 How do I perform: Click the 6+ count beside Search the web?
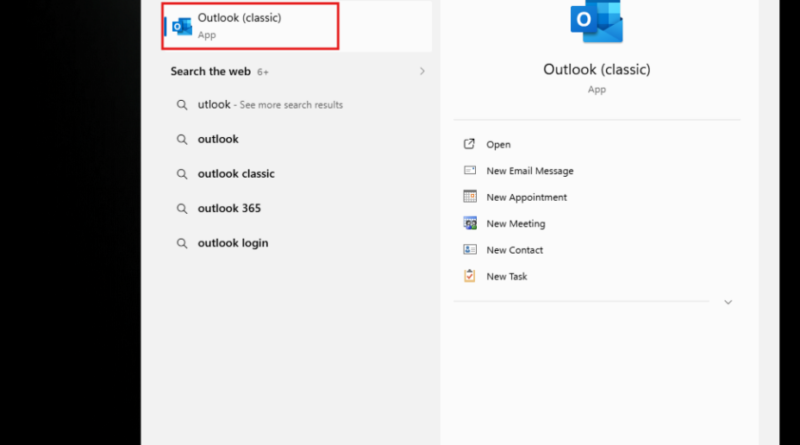263,72
